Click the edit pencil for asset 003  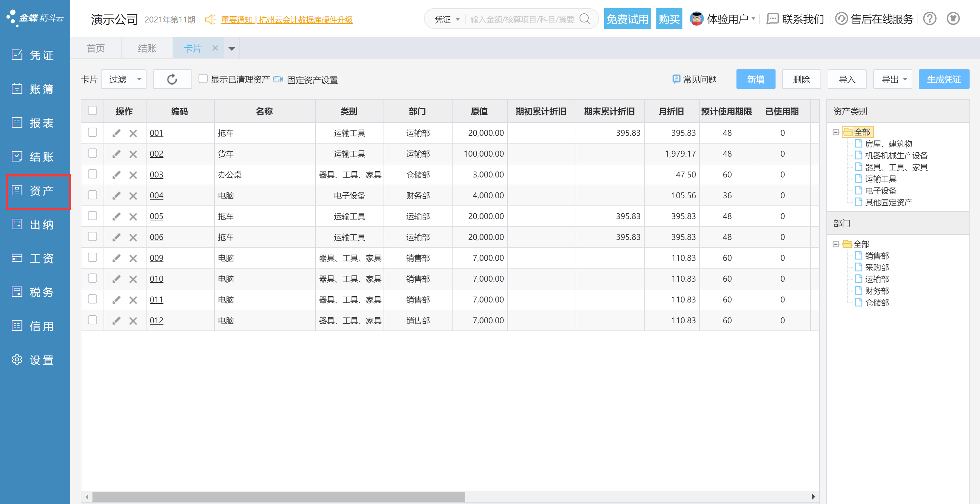[x=117, y=175]
